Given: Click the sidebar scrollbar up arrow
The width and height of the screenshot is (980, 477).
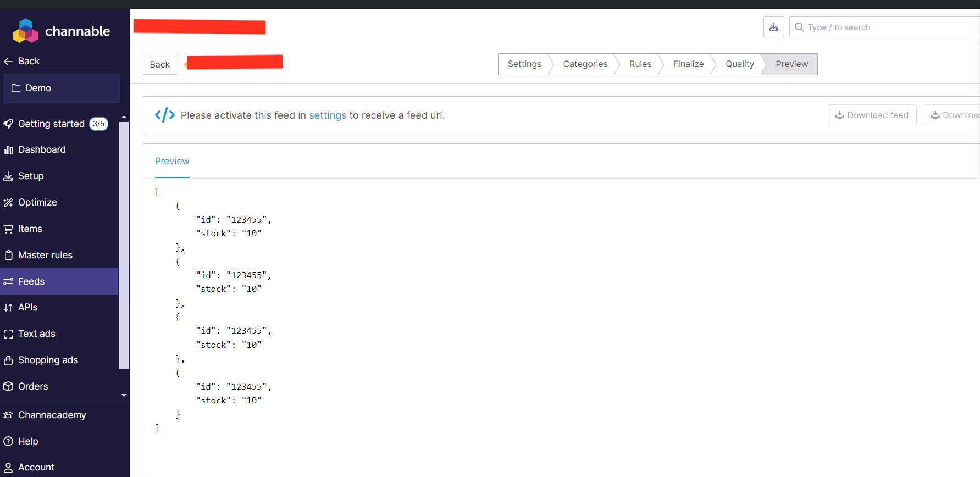Looking at the screenshot, I should tap(124, 117).
